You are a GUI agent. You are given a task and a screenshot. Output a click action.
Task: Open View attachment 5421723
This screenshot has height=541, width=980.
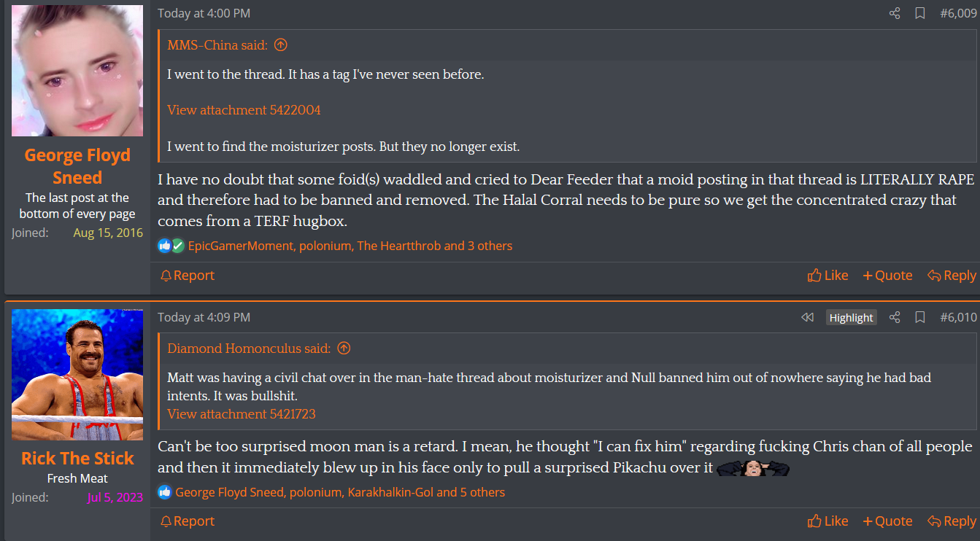click(x=241, y=414)
